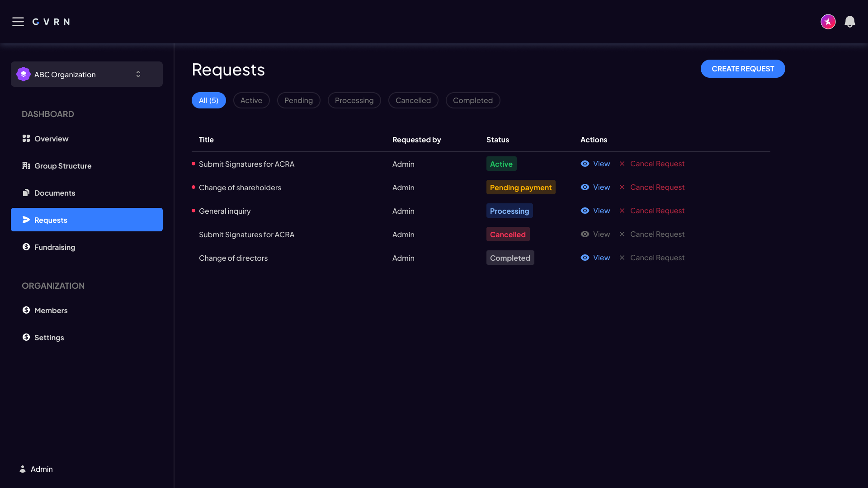Click the Requested by column header
The width and height of the screenshot is (868, 488).
pyautogui.click(x=416, y=140)
